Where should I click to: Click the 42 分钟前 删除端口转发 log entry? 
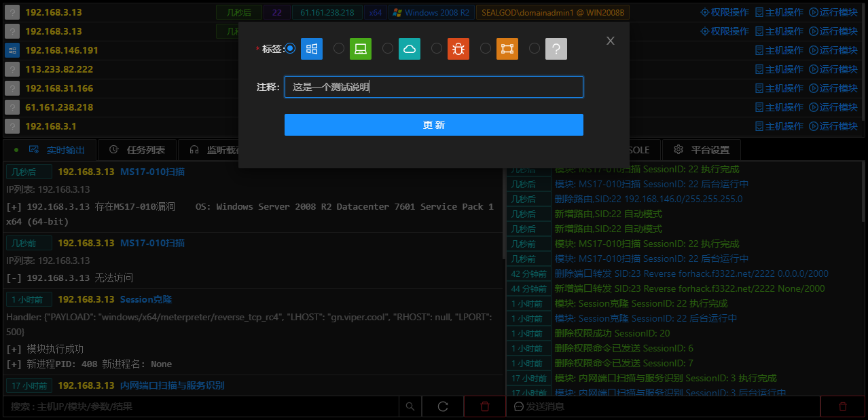pos(691,273)
